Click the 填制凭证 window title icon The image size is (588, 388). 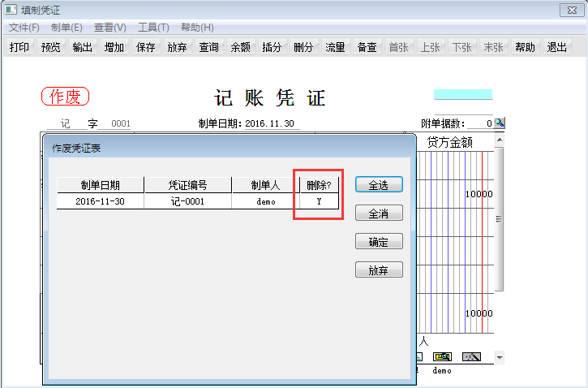tap(10, 10)
